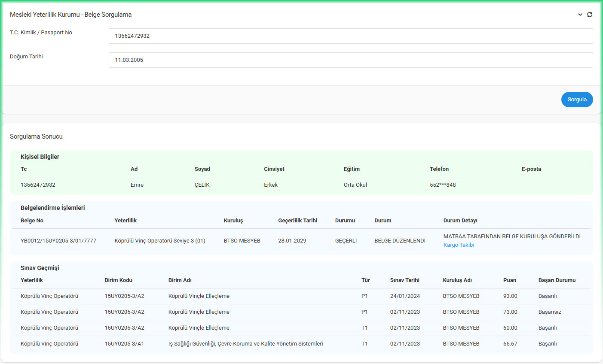Click the Geçerlilik Tarihi column header
This screenshot has width=603, height=364.
point(297,221)
